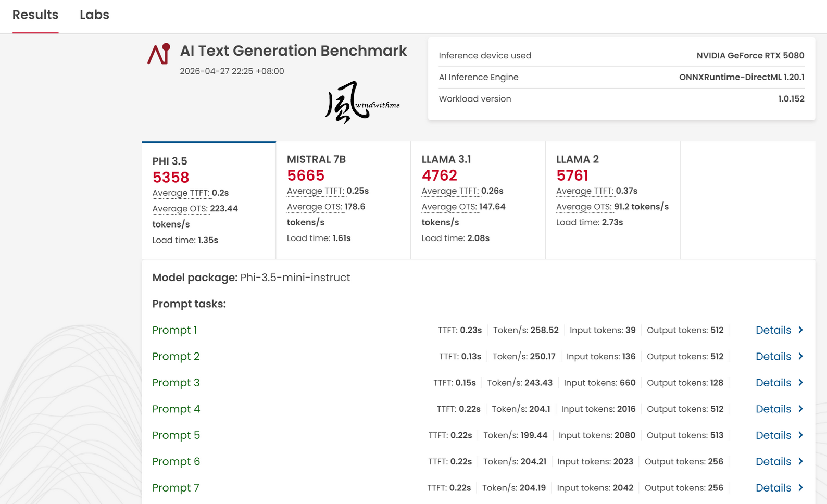
Task: Expand Prompt 2 details chevron arrow
Action: (x=801, y=356)
